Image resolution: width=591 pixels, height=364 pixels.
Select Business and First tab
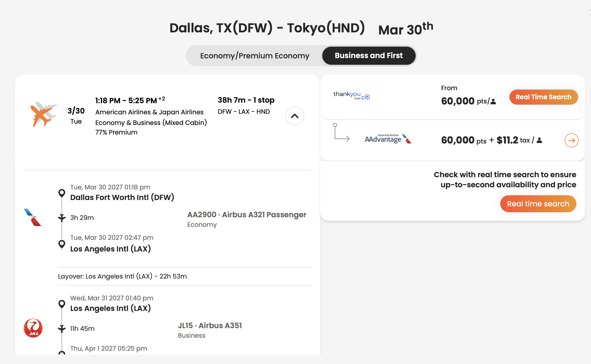(x=369, y=56)
